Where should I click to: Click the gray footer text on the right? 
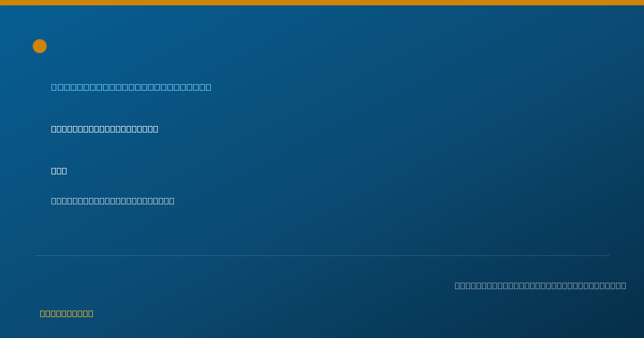pyautogui.click(x=540, y=285)
